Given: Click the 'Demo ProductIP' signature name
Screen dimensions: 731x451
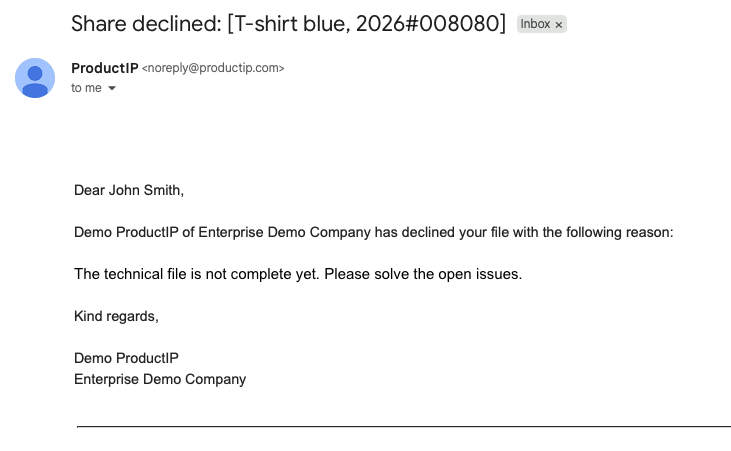Looking at the screenshot, I should 126,358.
